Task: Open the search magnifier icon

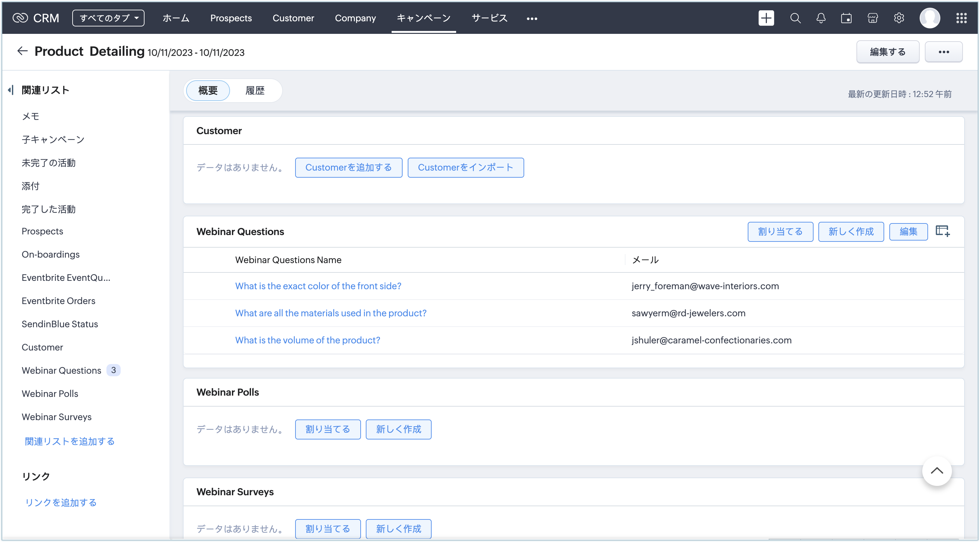Action: pos(795,18)
